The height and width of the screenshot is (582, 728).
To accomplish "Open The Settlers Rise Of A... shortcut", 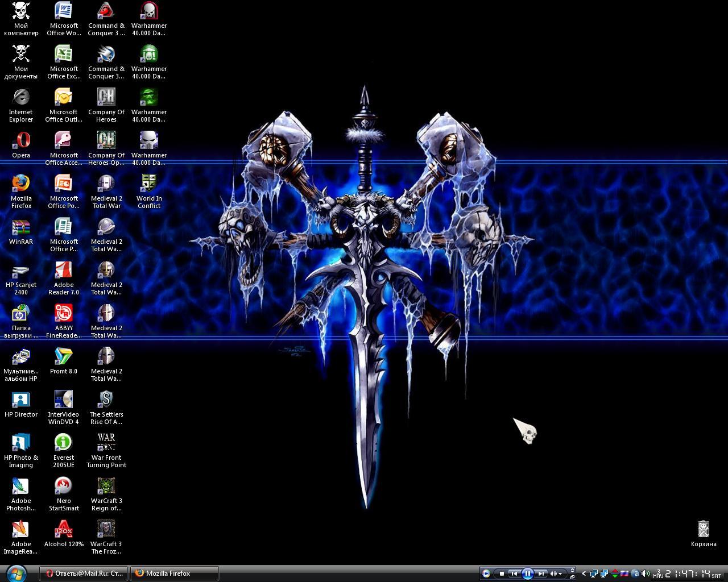I will 106,408.
